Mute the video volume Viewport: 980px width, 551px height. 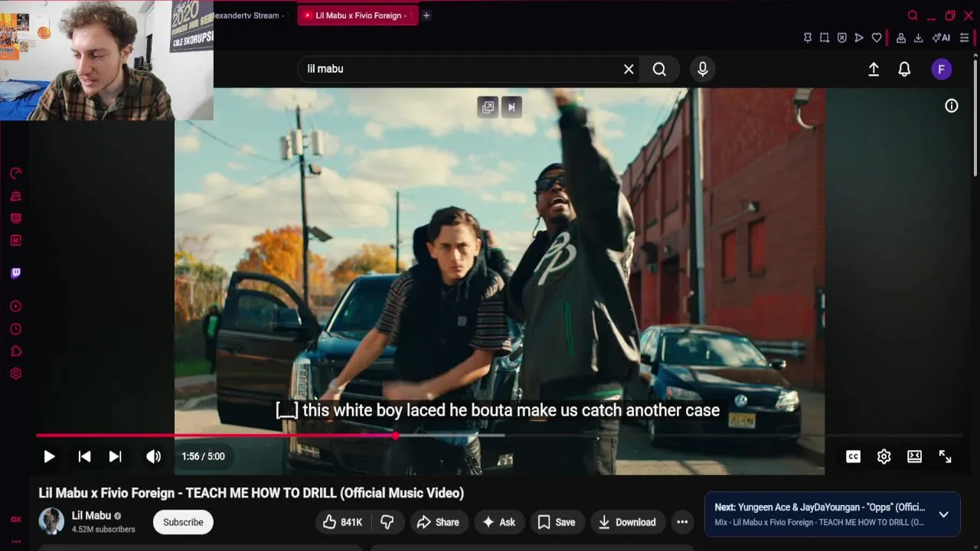click(153, 456)
